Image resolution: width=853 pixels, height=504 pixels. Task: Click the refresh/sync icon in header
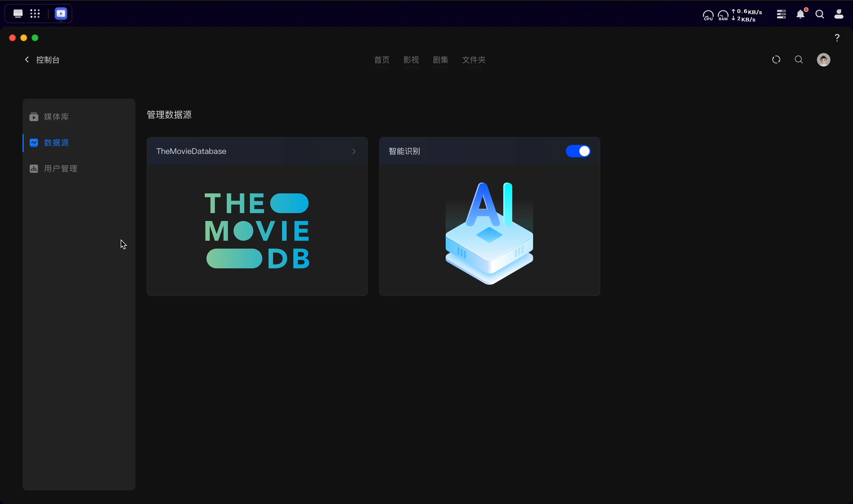pos(776,60)
